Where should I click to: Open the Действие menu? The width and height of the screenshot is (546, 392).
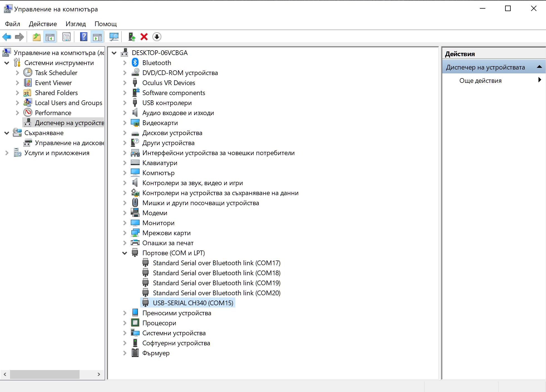tap(43, 24)
